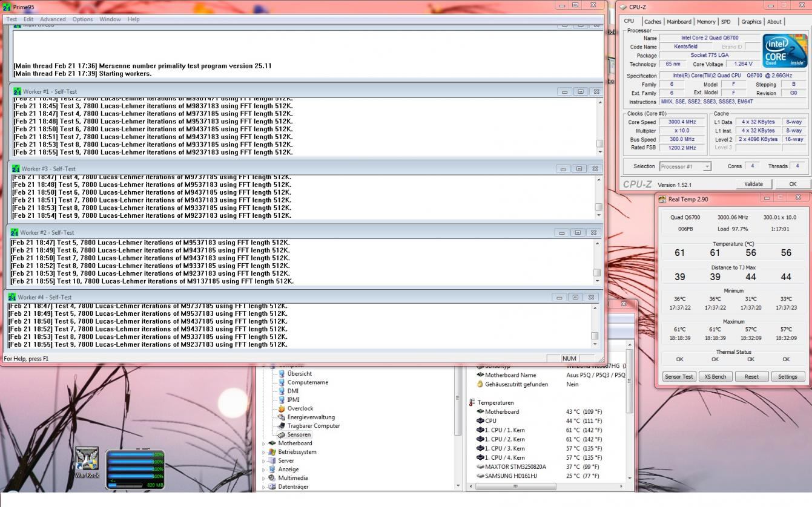
Task: Click the Core Speed value field in CPU-Z
Action: click(681, 122)
